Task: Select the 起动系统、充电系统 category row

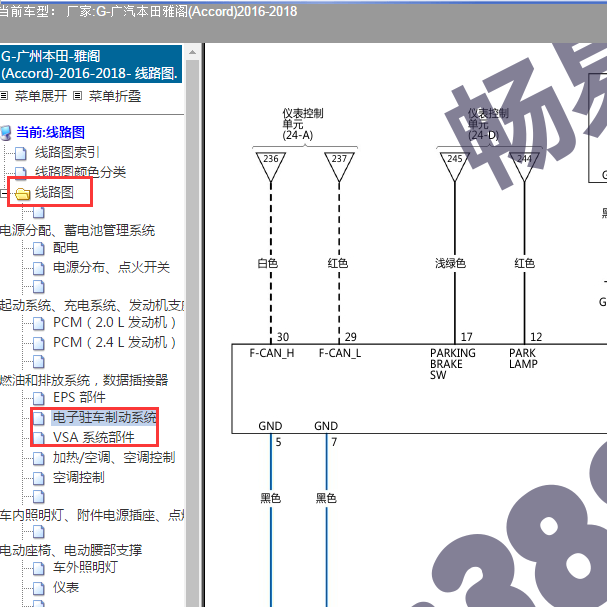Action: 92,305
